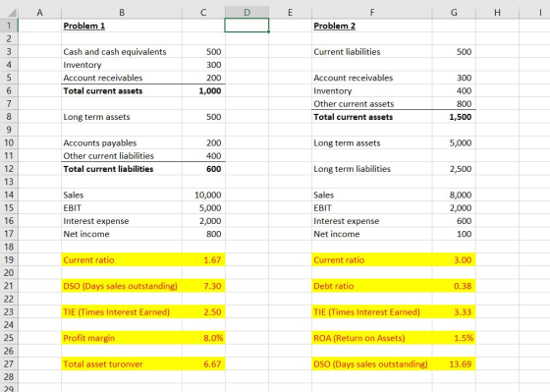Click Long term liabilities label
550x392 pixels.
(x=352, y=169)
